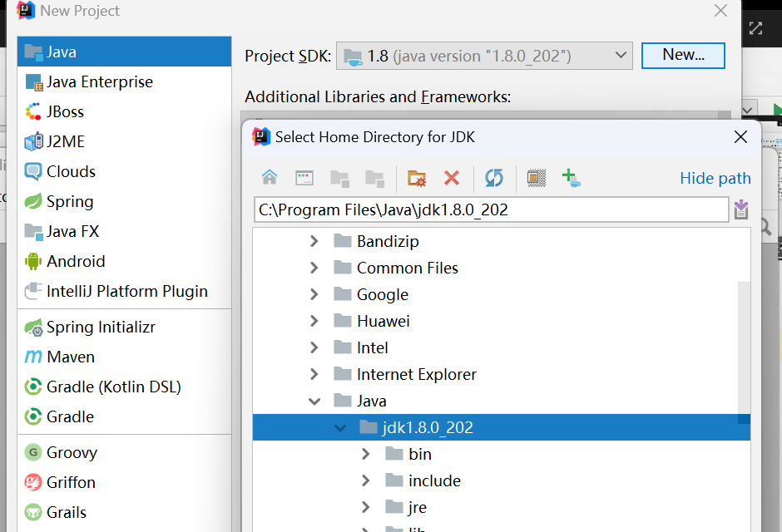The height and width of the screenshot is (532, 782).
Task: Choose Java Enterprise project type
Action: pos(124,81)
